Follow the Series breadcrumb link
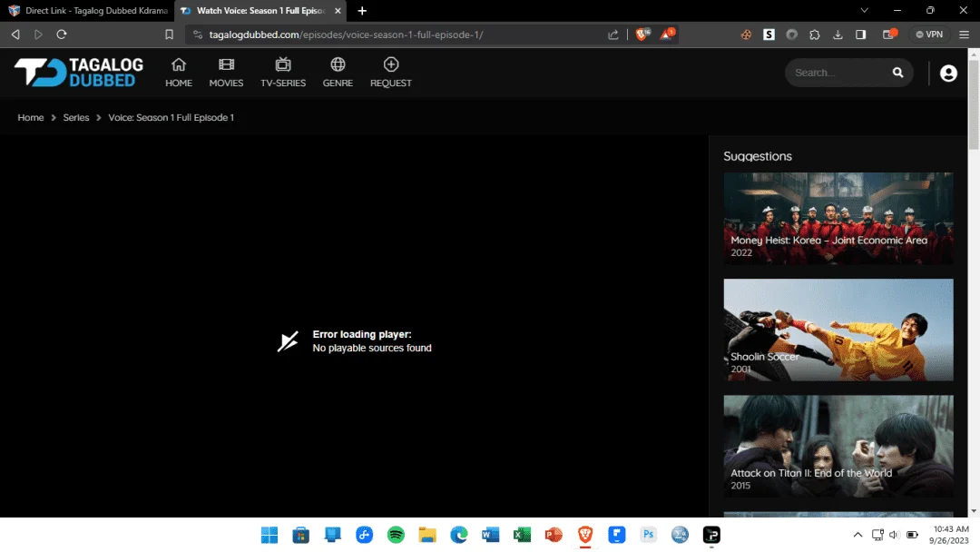The width and height of the screenshot is (980, 552). [x=75, y=117]
